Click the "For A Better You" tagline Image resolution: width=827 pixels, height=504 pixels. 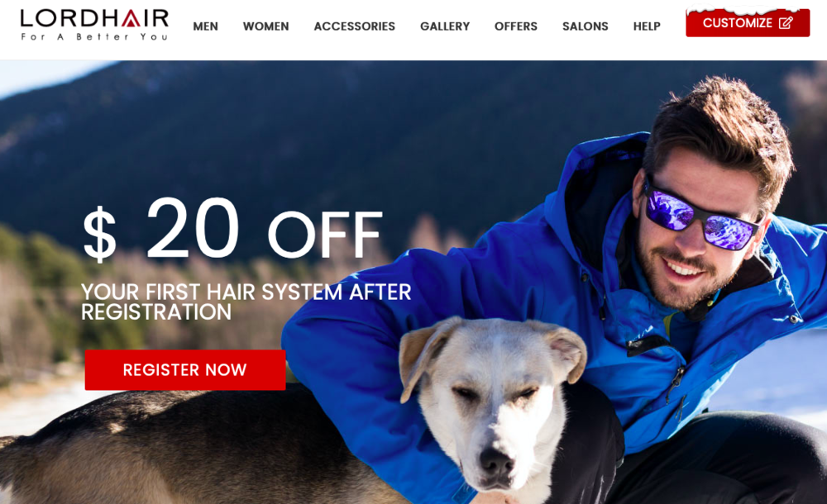coord(94,37)
